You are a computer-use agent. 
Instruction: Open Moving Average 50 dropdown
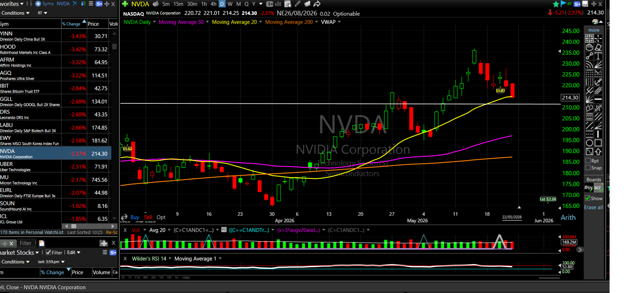click(207, 22)
